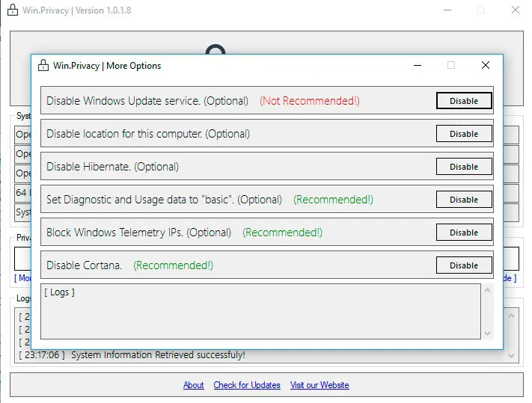Open Check for Updates link

(247, 385)
